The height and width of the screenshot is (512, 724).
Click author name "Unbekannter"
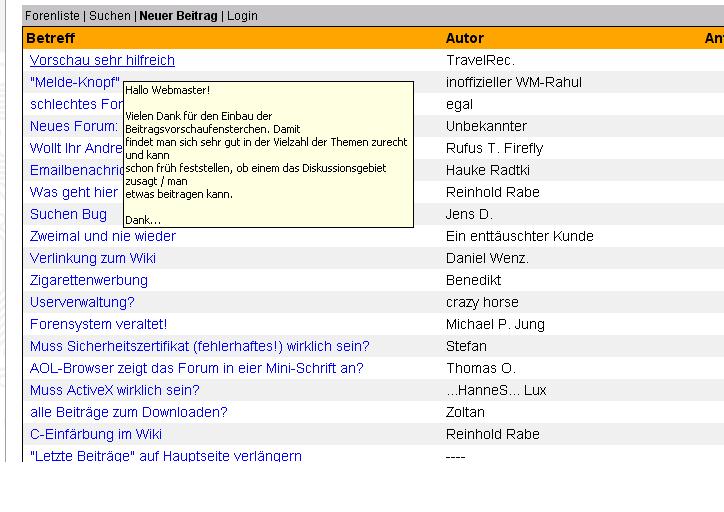tap(486, 126)
